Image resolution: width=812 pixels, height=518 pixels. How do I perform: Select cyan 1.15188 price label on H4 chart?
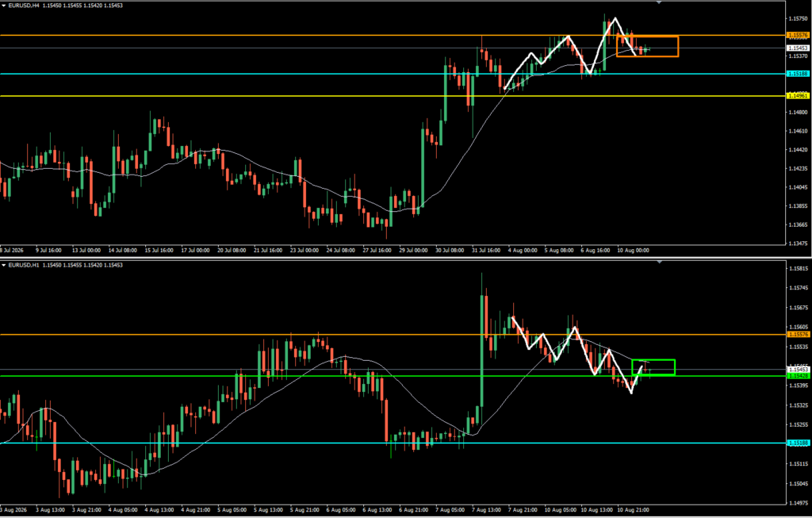pos(798,74)
